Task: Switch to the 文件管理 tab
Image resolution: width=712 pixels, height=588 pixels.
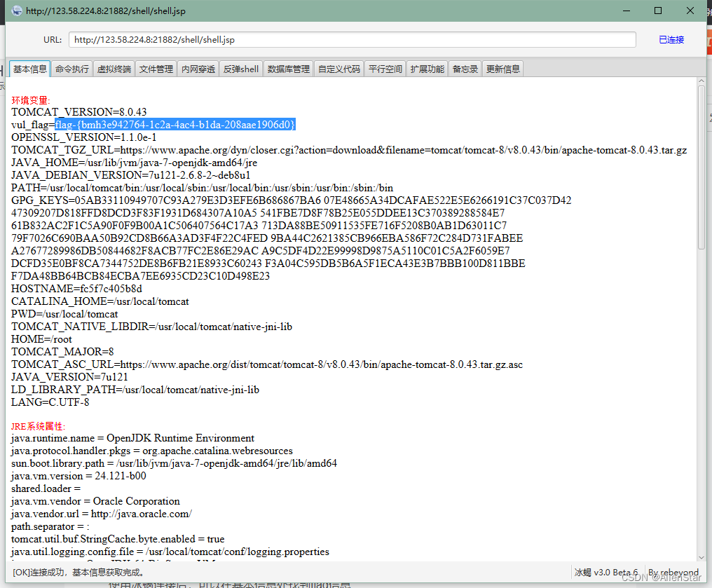Action: pos(156,69)
